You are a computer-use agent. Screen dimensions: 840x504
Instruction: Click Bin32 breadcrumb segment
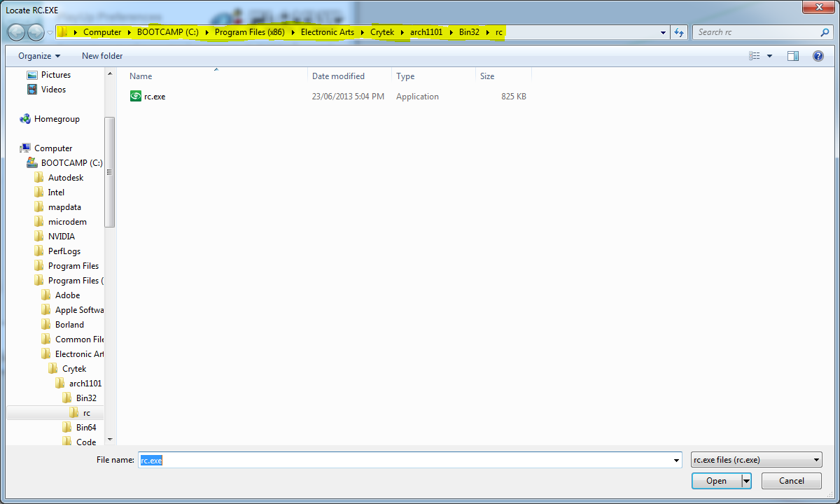pyautogui.click(x=469, y=32)
